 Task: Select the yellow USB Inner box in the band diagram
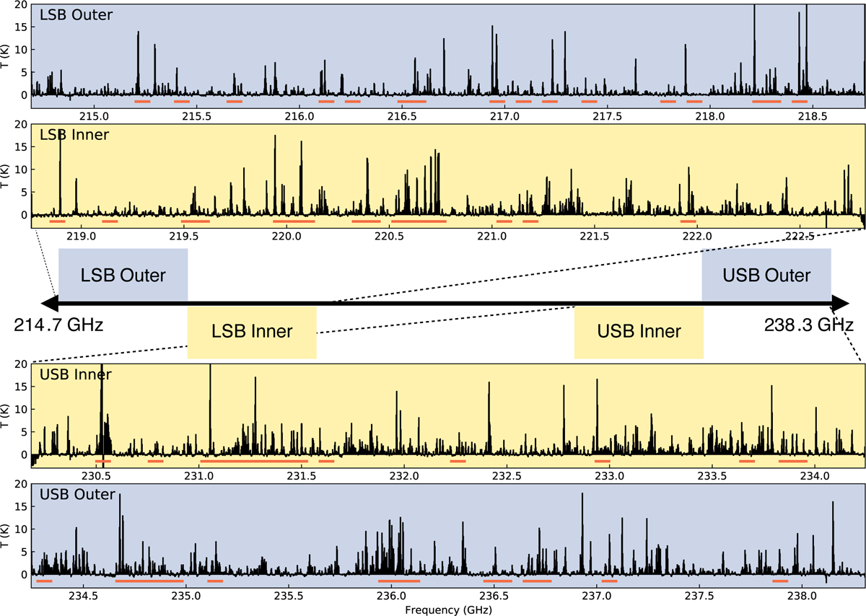(x=639, y=332)
